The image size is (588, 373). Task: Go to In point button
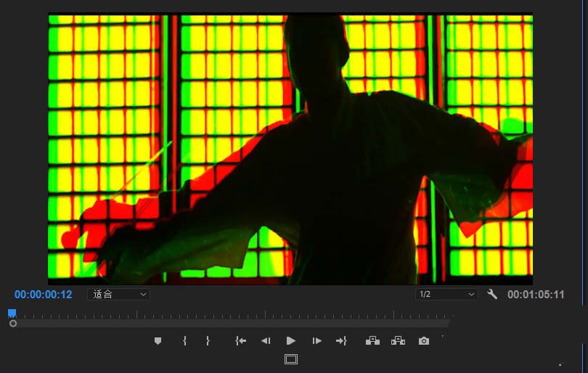pyautogui.click(x=241, y=341)
